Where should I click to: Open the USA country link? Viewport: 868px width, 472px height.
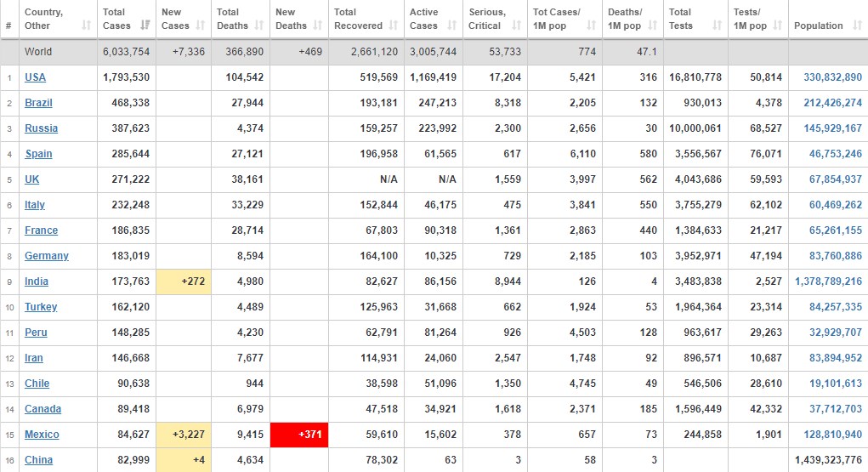pyautogui.click(x=35, y=77)
